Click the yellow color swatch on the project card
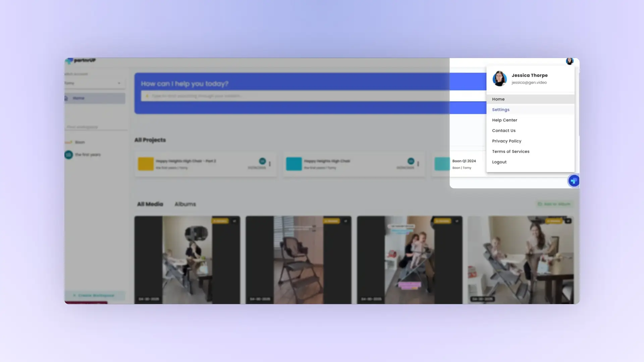Viewport: 644px width, 362px height. 145,164
